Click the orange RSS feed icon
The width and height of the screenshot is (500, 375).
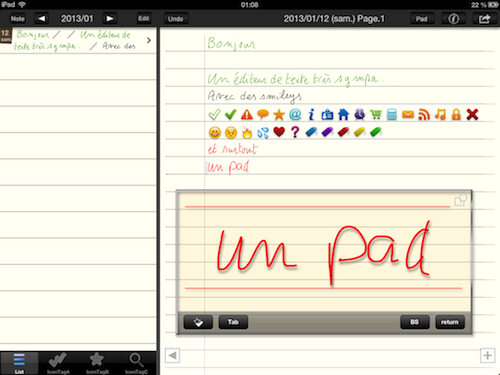pyautogui.click(x=424, y=115)
